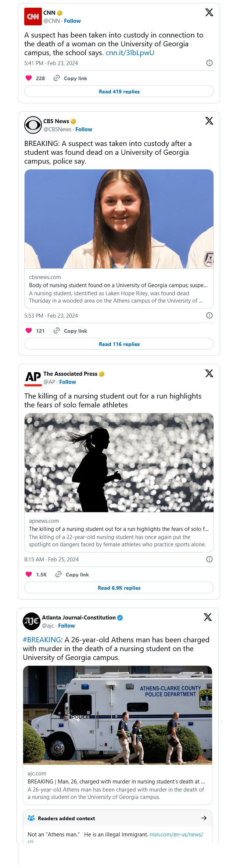Like the CBS News tweet heart icon
244x868 pixels.
(29, 331)
